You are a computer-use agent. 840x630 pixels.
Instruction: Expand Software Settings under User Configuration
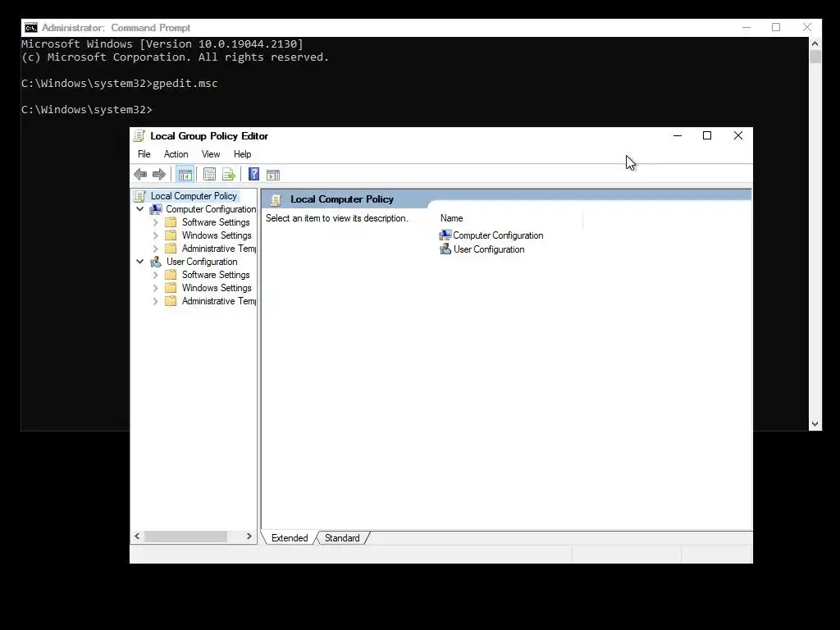point(155,275)
